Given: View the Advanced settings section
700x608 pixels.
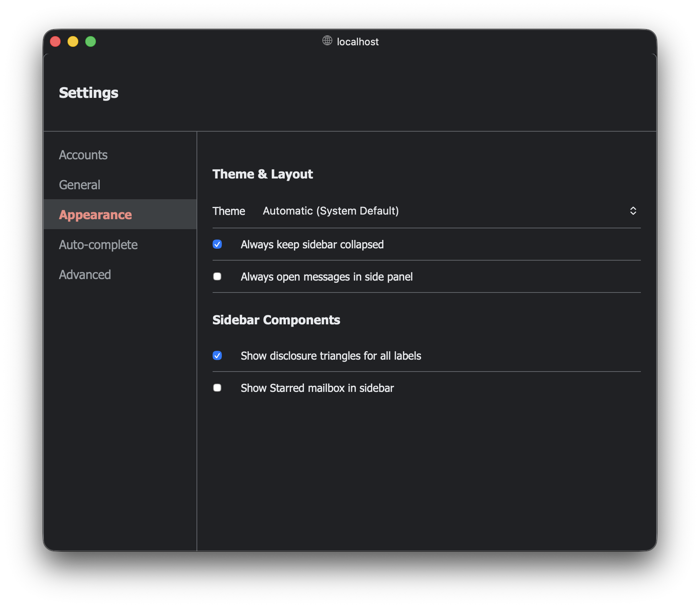Looking at the screenshot, I should point(85,274).
